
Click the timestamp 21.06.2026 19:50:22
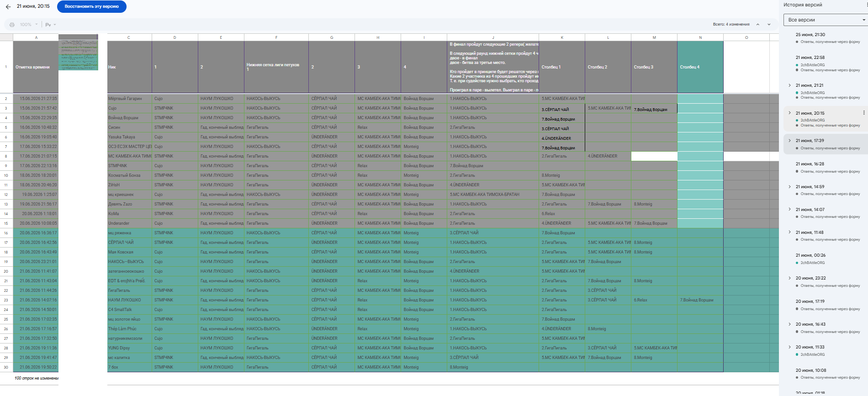[x=36, y=367]
